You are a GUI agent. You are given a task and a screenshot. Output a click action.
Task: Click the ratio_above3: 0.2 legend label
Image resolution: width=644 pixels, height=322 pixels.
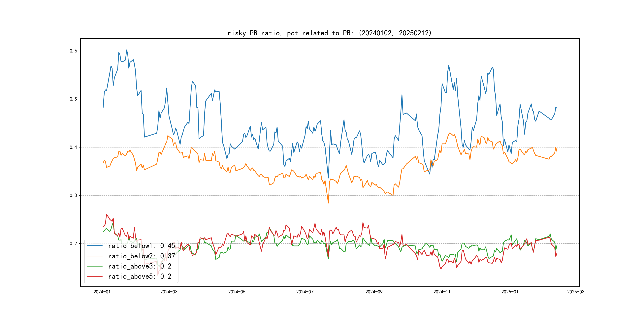pos(140,266)
